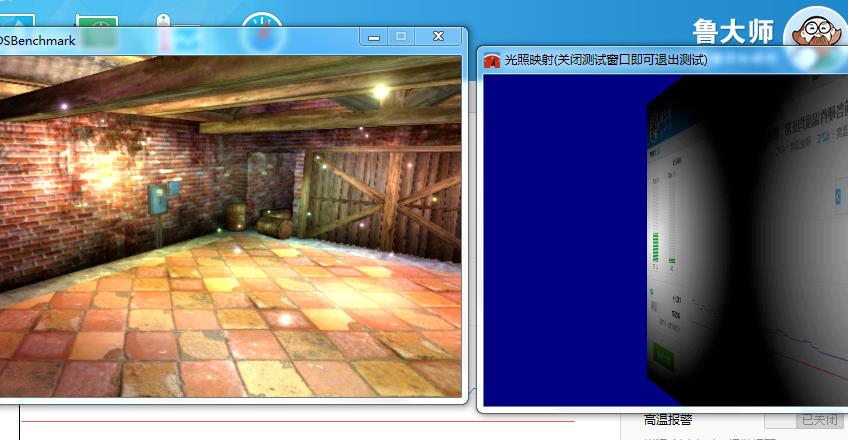Click the glowing ceiling lamp in the scene

point(379,92)
